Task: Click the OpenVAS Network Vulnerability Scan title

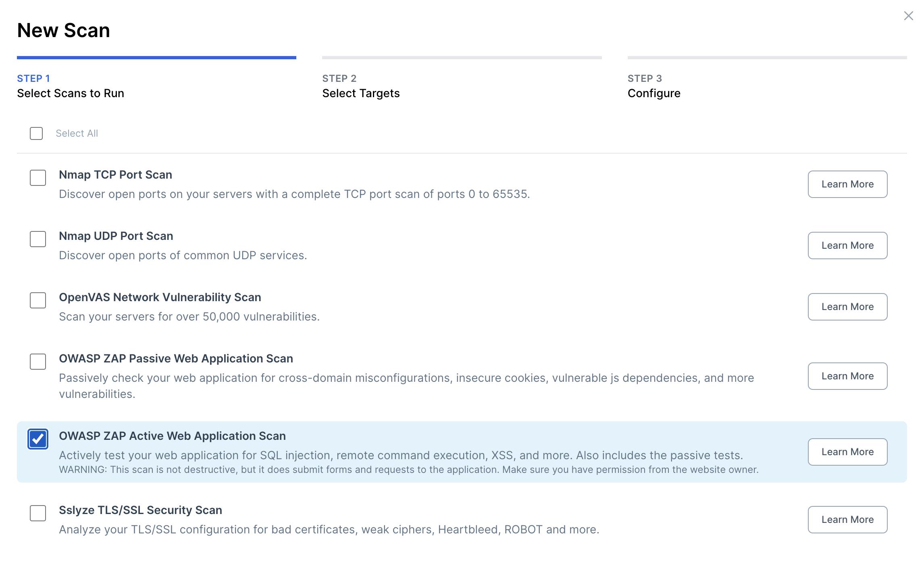Action: tap(160, 297)
